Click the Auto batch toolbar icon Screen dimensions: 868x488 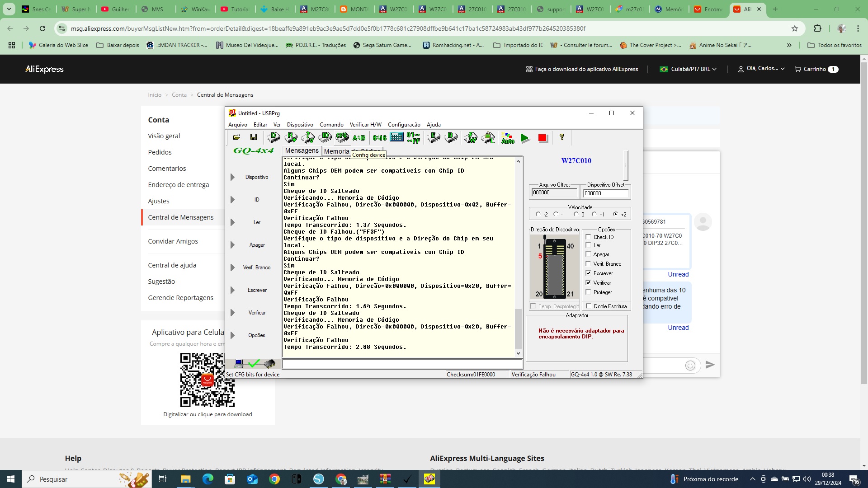coord(508,138)
